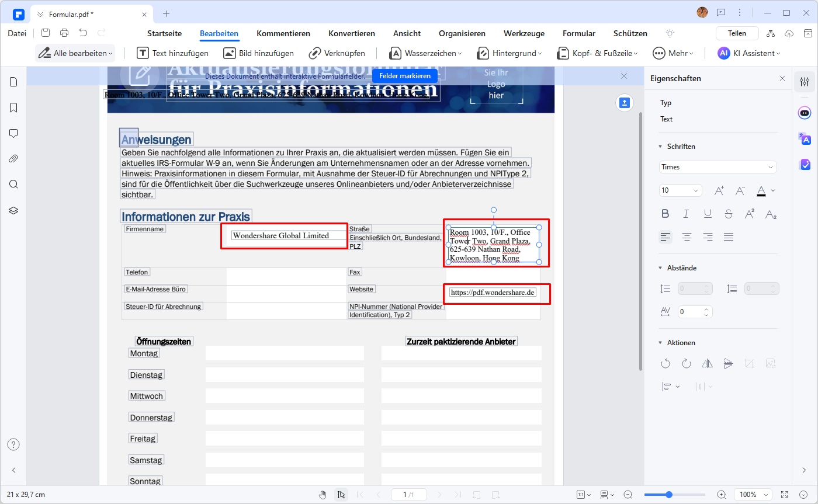
Task: Click the blue floating upload button on page
Action: [625, 103]
